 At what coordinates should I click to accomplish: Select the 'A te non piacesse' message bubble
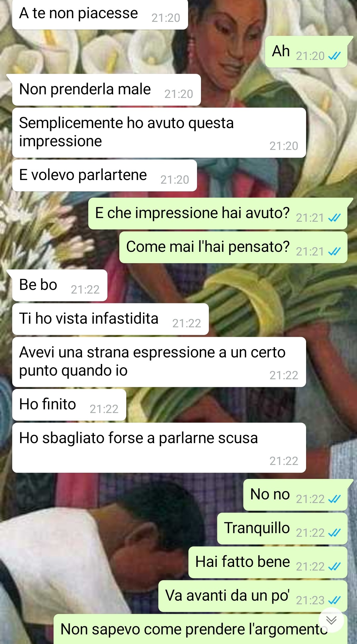pyautogui.click(x=100, y=15)
